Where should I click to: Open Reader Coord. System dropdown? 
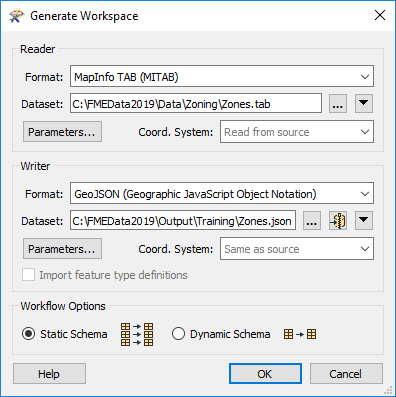point(297,132)
